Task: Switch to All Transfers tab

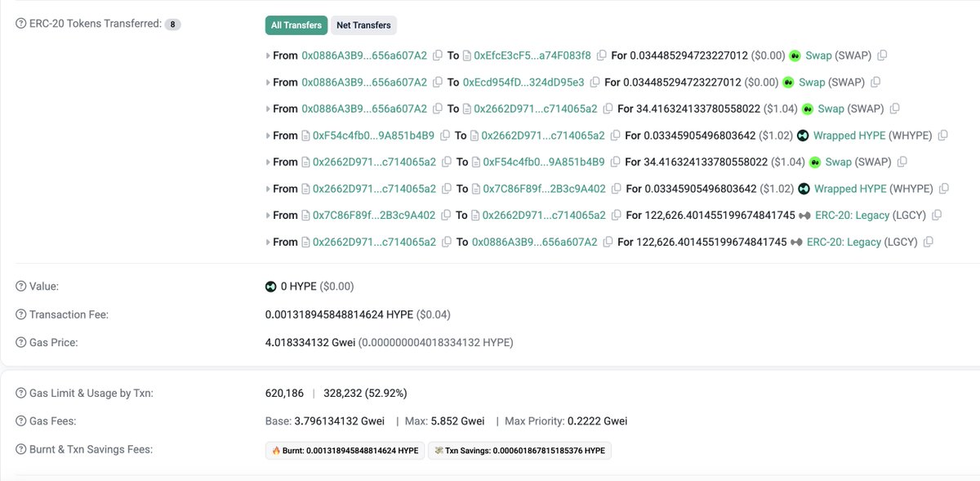Action: 296,25
